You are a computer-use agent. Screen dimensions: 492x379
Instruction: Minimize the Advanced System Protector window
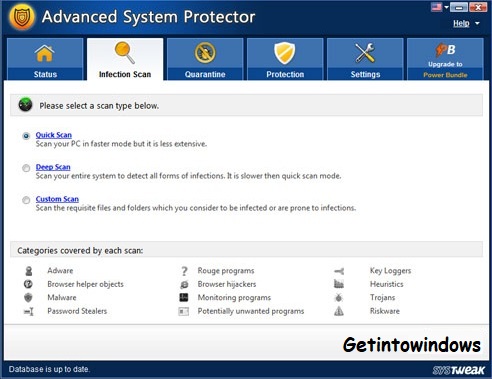459,7
